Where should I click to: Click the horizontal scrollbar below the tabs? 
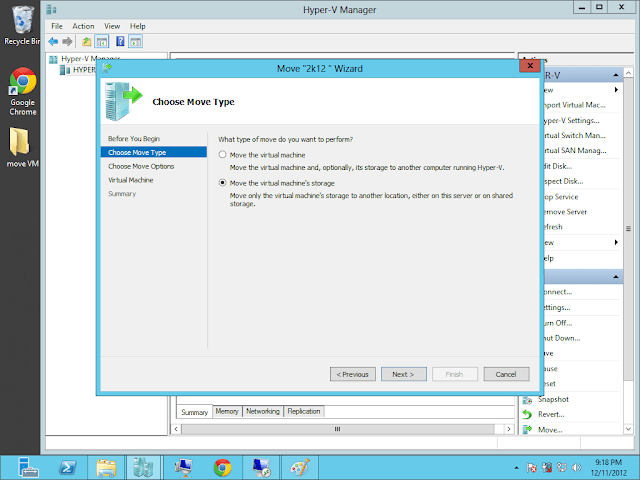pos(340,428)
